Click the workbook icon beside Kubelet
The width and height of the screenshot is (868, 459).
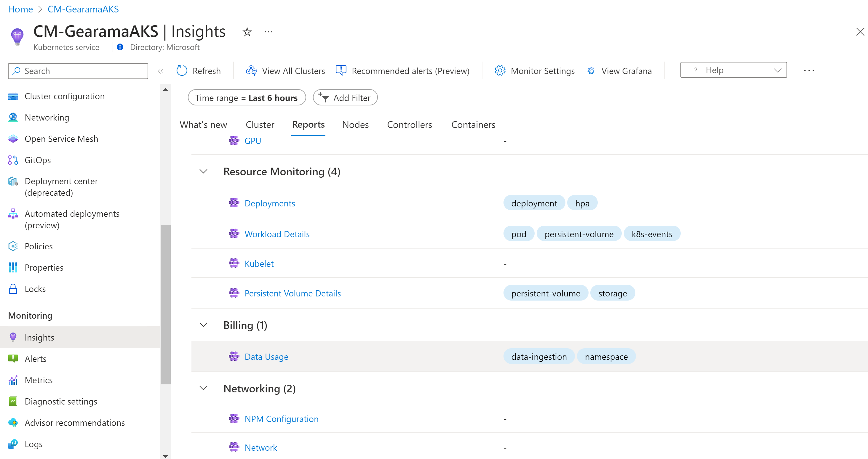(234, 263)
